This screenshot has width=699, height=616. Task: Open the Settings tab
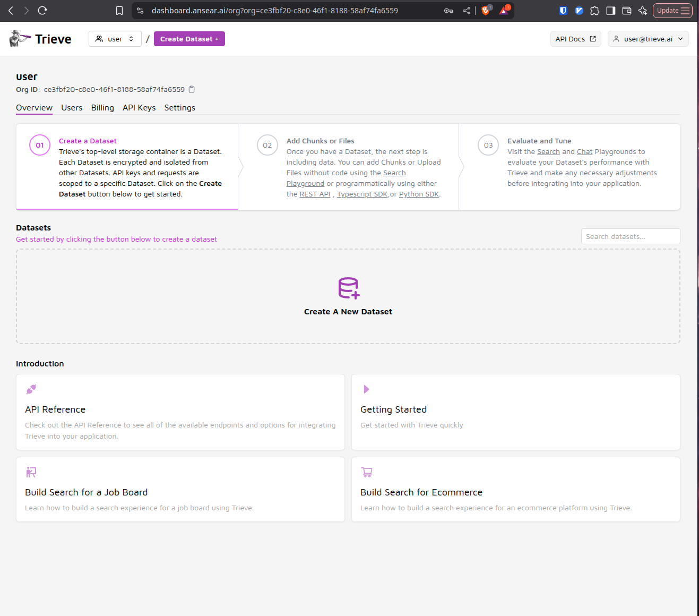(x=179, y=108)
